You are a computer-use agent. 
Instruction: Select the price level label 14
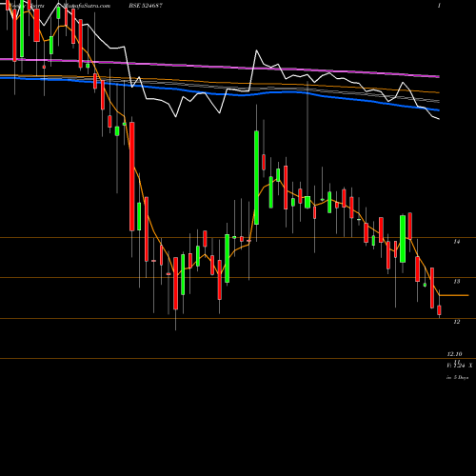click(x=457, y=242)
